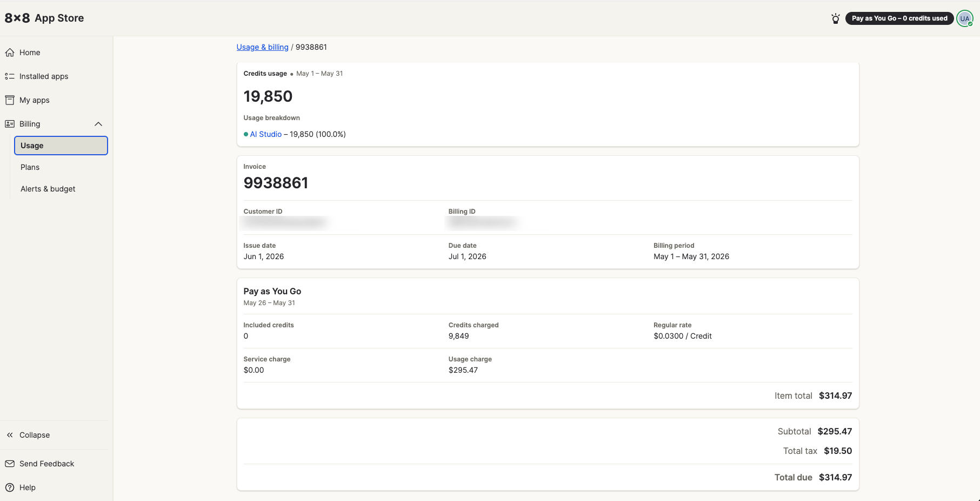Viewport: 980px width, 501px height.
Task: Select the Usage billing submenu item
Action: pos(61,146)
